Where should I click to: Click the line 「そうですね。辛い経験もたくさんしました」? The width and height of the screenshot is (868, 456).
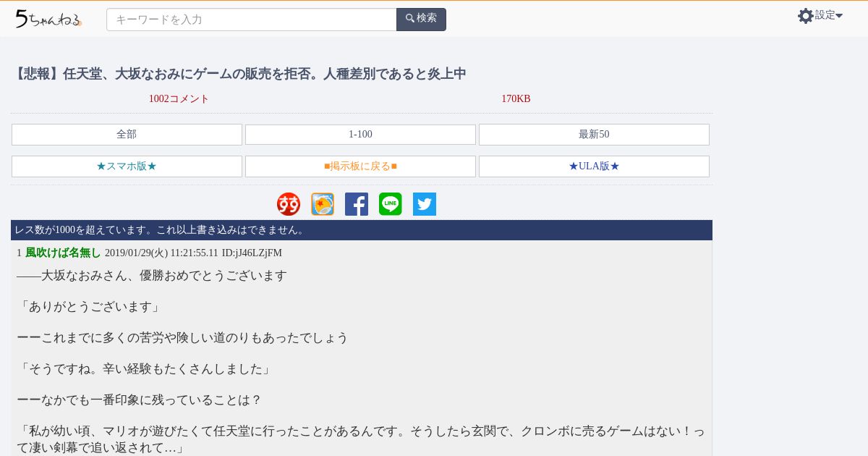(145, 369)
